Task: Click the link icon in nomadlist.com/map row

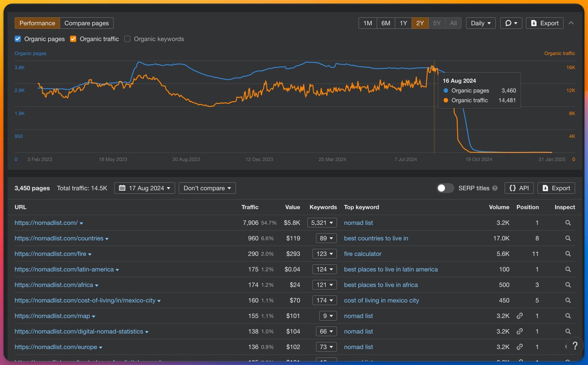Action: pos(520,316)
